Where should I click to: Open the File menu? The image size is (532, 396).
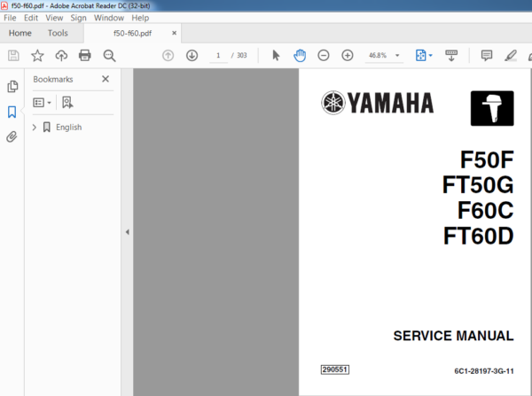(10, 18)
